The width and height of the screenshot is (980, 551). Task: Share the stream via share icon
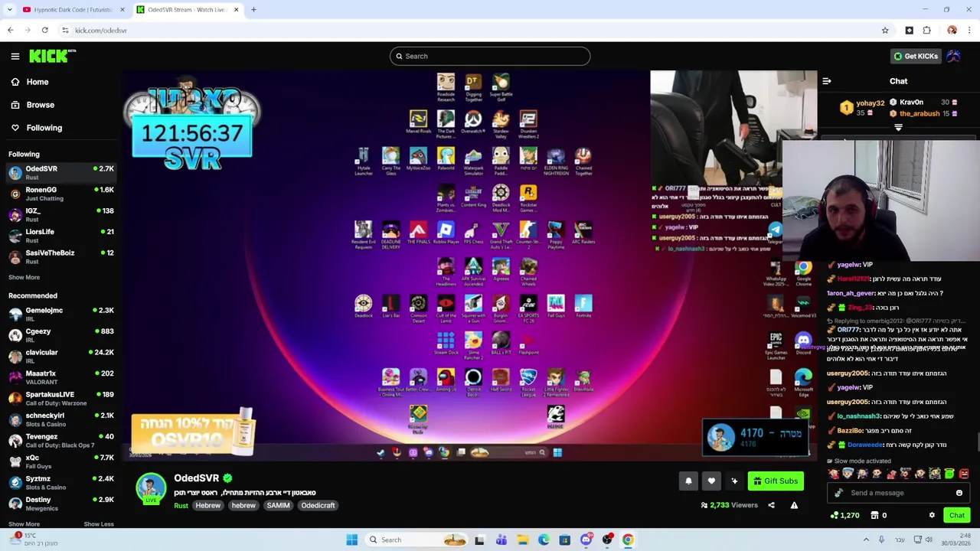point(771,505)
